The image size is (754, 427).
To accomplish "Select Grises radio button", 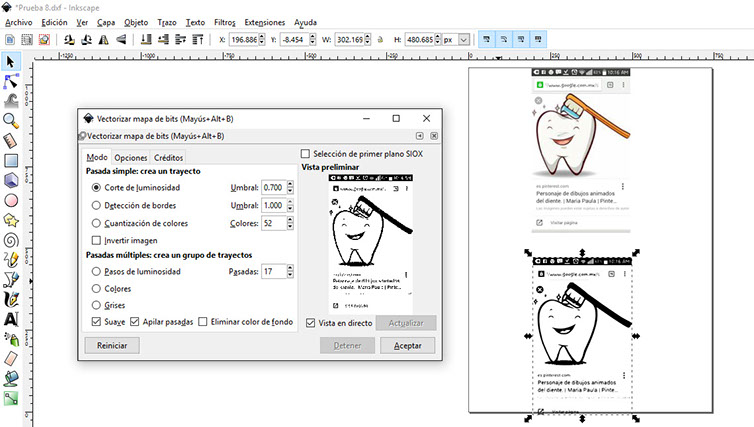I will click(96, 305).
